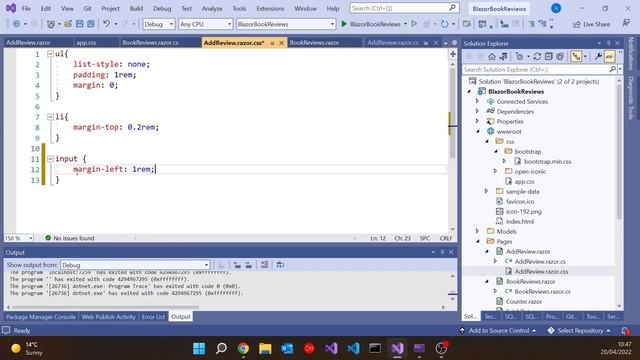Click Add to Source Control
This screenshot has width=640, height=360.
click(498, 330)
